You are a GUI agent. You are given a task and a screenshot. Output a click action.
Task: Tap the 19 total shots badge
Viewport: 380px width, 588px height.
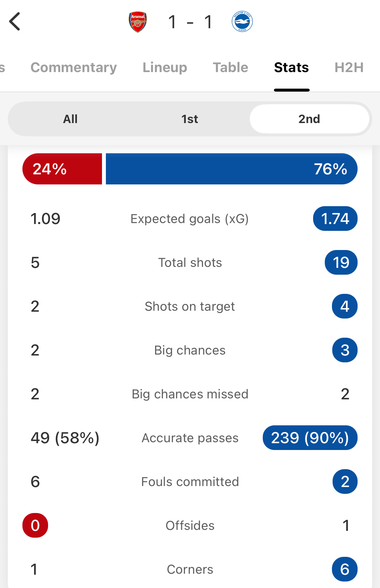(341, 262)
